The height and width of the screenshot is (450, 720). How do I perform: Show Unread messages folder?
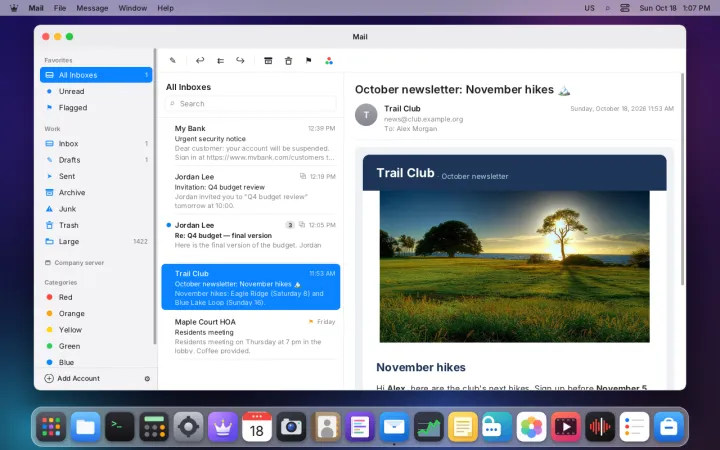[x=96, y=91]
